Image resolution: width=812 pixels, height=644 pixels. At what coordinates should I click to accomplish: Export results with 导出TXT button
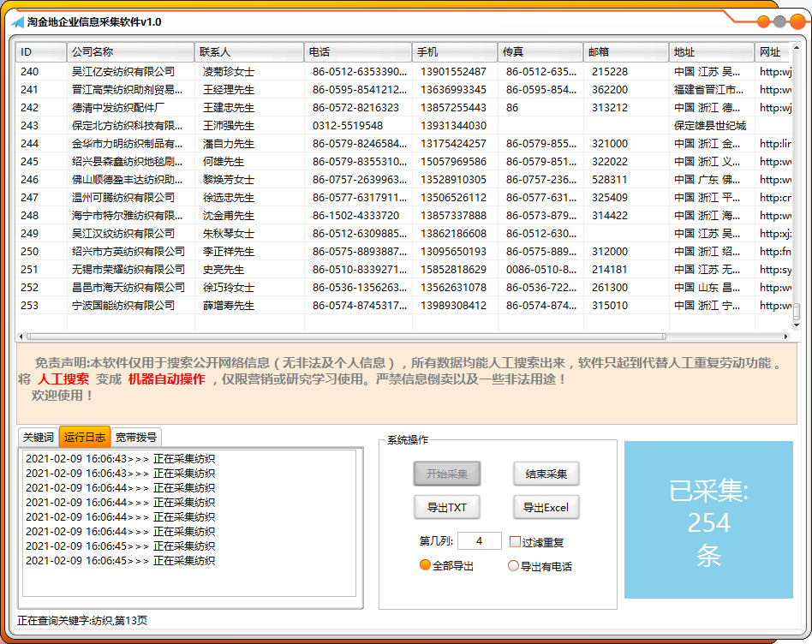pos(447,507)
